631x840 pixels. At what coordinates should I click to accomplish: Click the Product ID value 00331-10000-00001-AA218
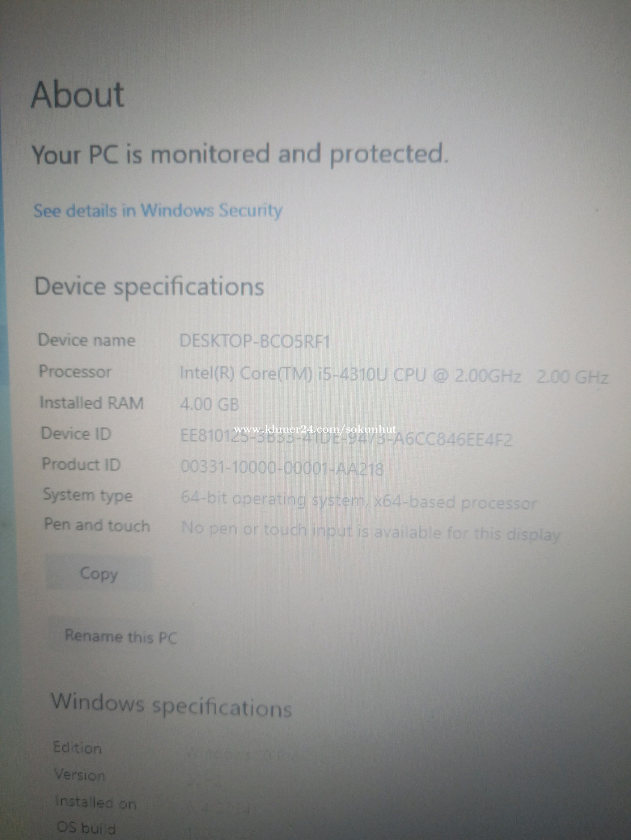click(x=282, y=467)
